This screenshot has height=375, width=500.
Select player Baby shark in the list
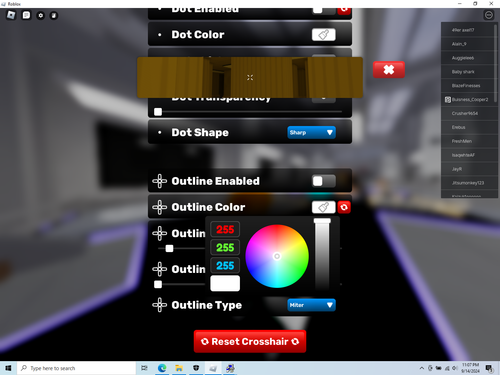[468, 72]
